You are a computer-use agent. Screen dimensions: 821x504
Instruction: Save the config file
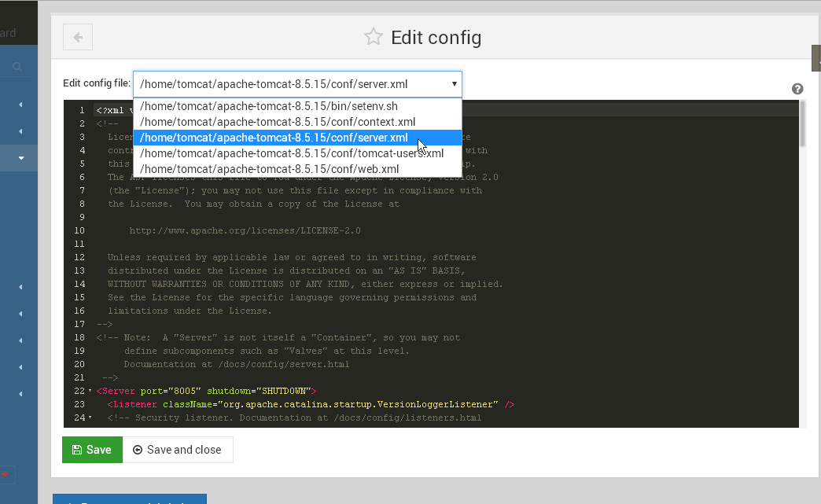tap(92, 450)
